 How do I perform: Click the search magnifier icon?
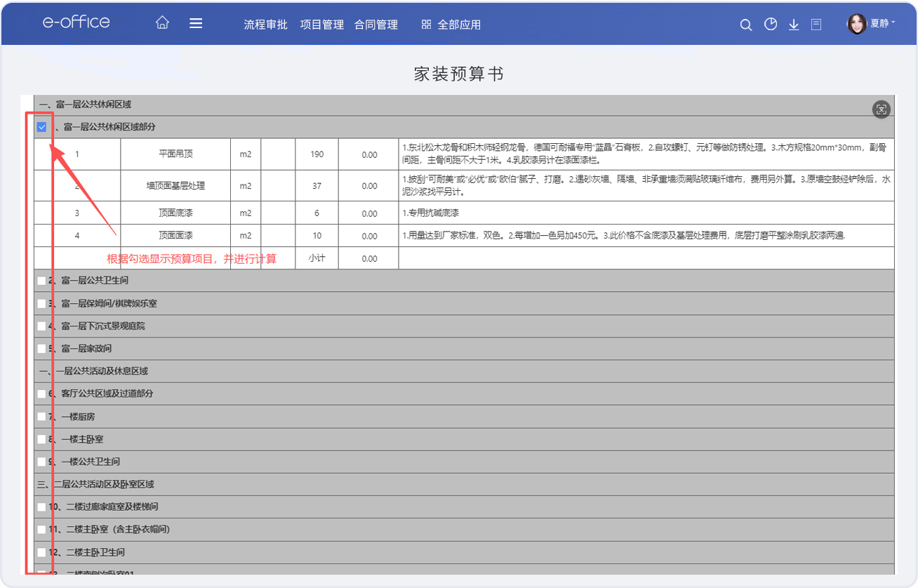[x=746, y=25]
